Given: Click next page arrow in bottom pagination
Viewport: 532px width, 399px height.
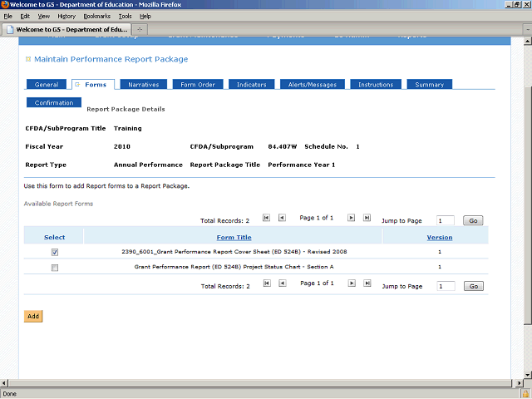Looking at the screenshot, I should [352, 283].
